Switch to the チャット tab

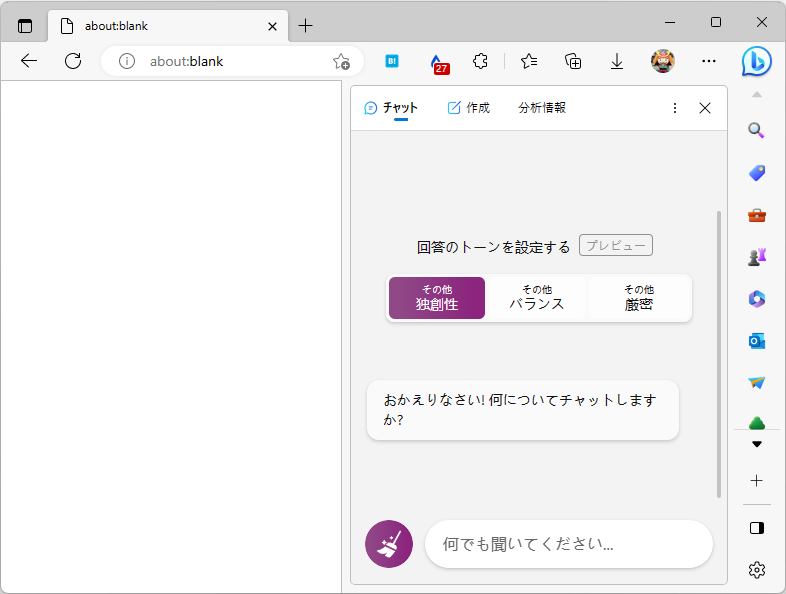tap(391, 108)
